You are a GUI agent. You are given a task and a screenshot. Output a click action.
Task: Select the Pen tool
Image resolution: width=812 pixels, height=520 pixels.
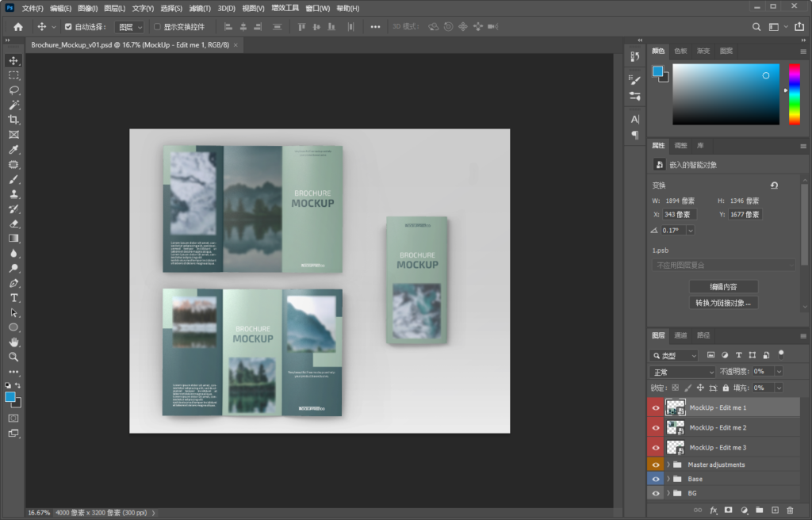(13, 283)
